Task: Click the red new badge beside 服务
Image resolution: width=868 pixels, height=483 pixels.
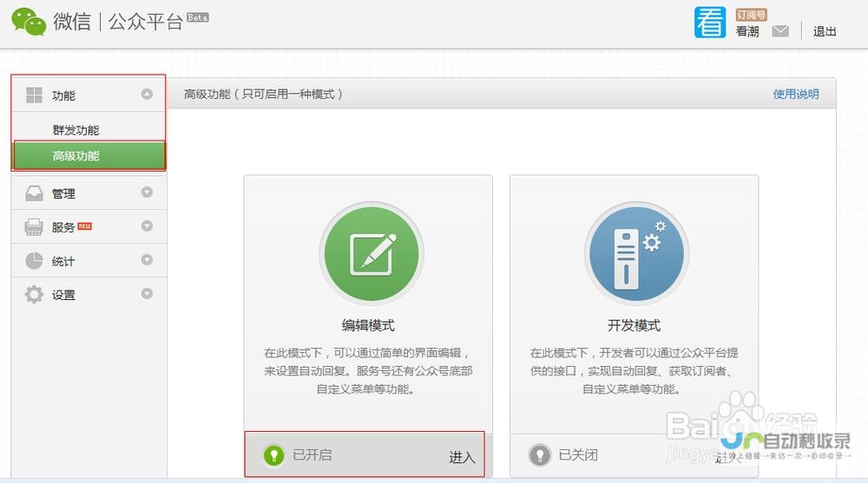Action: 85,226
